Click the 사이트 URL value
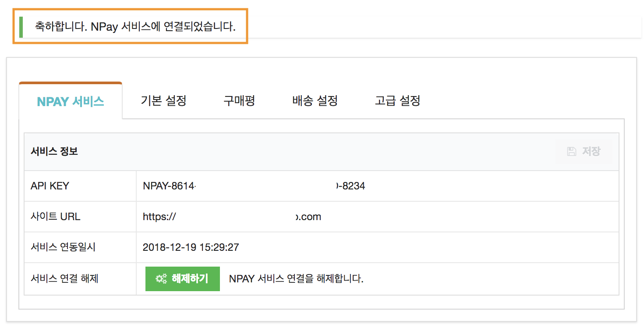The height and width of the screenshot is (328, 644). [232, 217]
